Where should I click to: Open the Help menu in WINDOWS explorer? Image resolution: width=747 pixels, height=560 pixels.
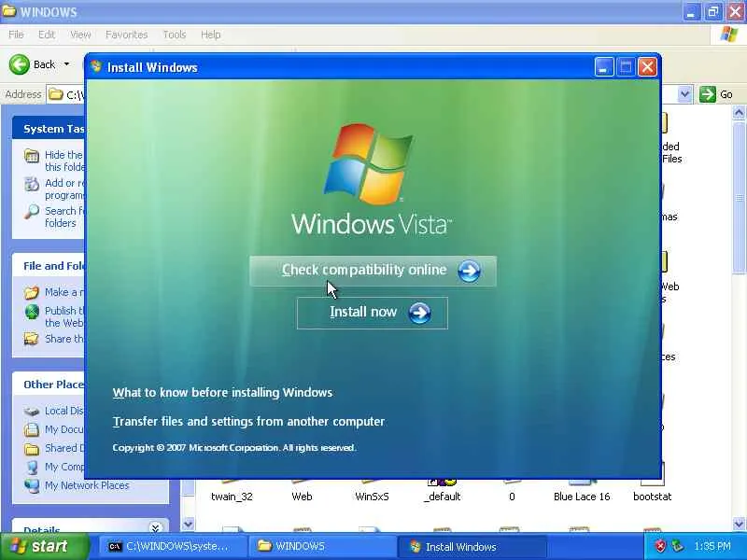point(210,35)
